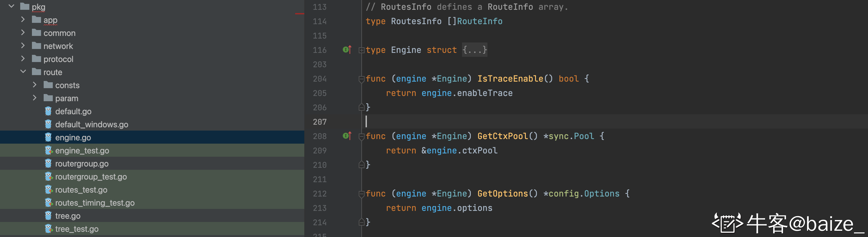The height and width of the screenshot is (237, 868).
Task: Click the route folder icon
Action: coord(36,71)
